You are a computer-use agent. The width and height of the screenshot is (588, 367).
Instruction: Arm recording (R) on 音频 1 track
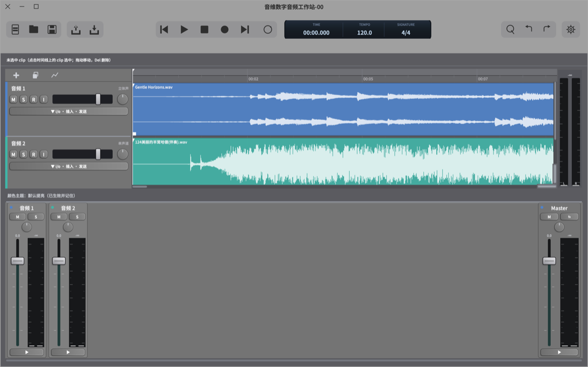coord(34,99)
